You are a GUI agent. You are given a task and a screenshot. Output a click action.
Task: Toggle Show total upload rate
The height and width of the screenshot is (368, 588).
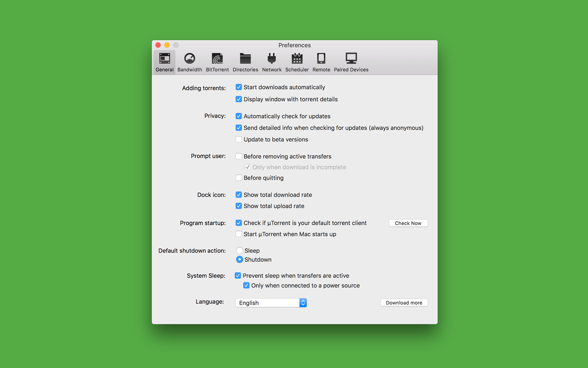239,206
